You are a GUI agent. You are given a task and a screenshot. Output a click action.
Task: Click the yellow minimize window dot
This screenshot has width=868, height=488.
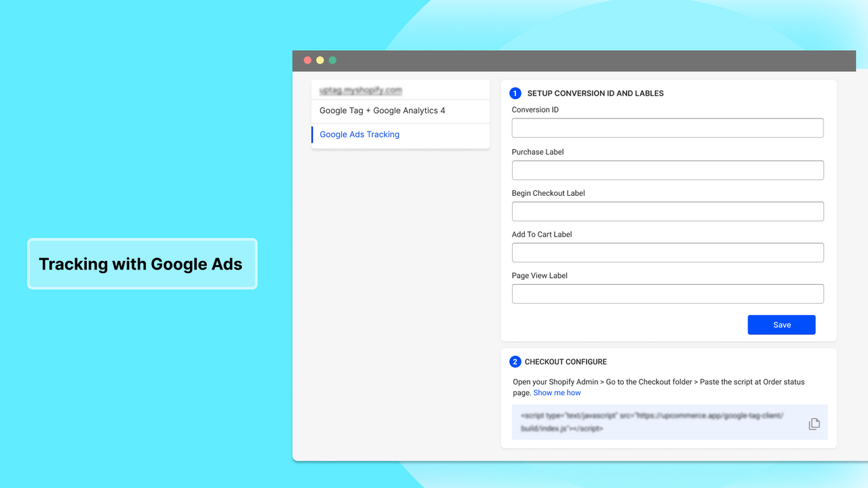coord(320,60)
